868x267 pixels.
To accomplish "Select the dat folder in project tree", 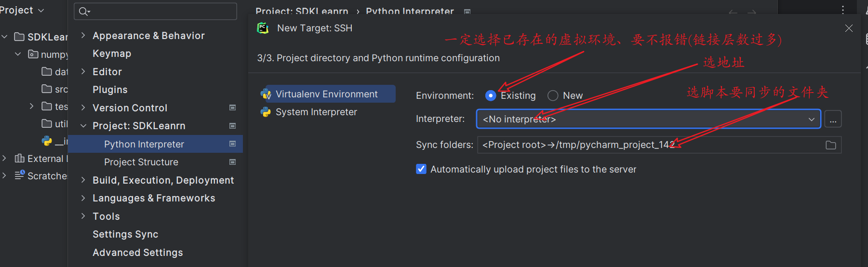I will pyautogui.click(x=54, y=72).
